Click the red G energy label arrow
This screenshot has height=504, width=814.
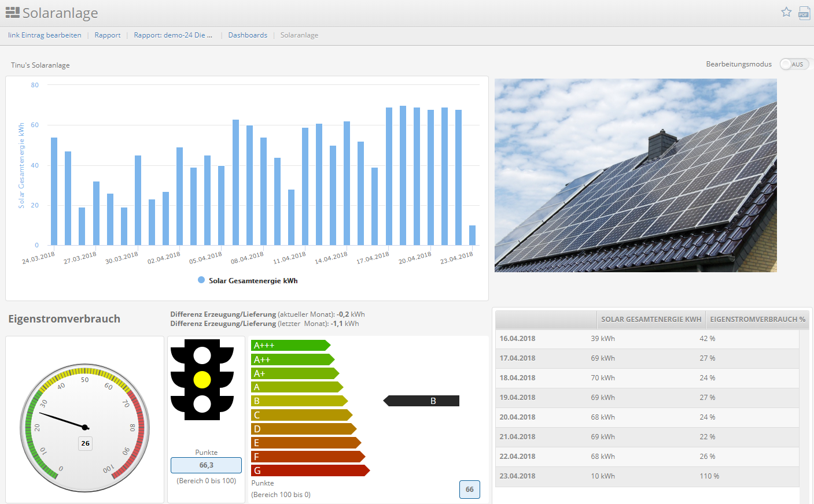tap(310, 470)
